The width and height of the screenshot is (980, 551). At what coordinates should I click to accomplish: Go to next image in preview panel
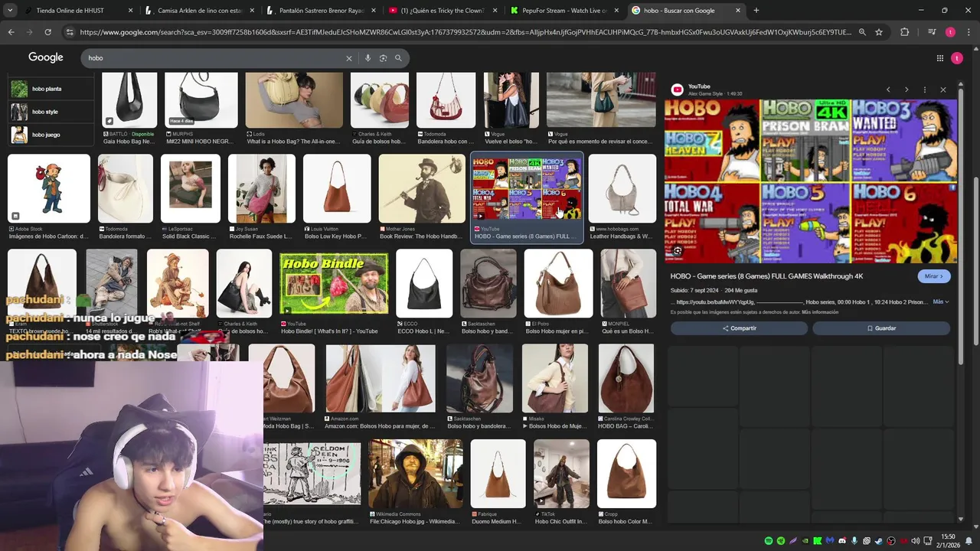click(x=906, y=90)
